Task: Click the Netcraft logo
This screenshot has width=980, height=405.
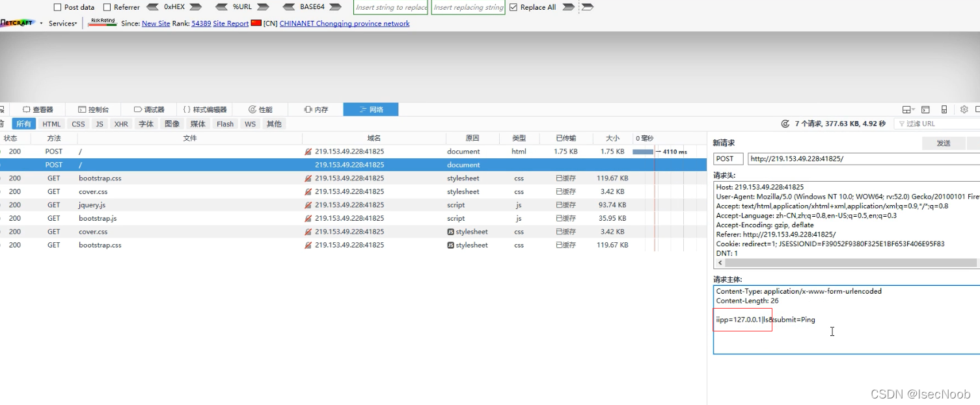Action: coord(18,23)
